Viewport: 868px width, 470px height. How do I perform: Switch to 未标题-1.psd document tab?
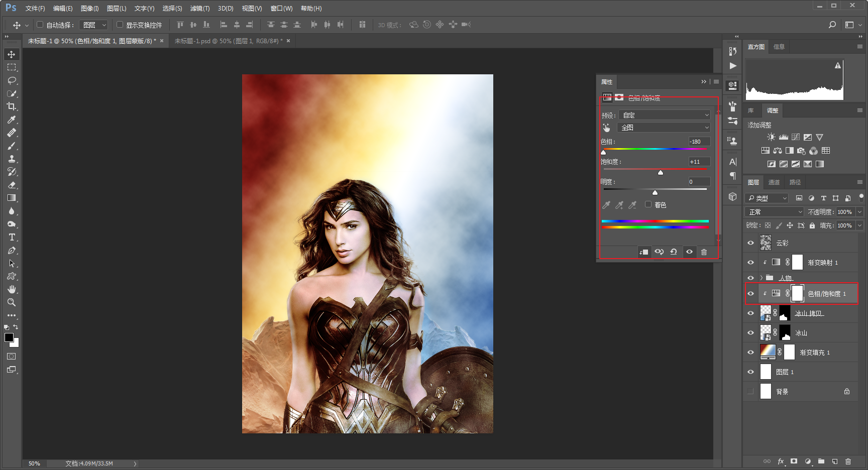coord(229,41)
